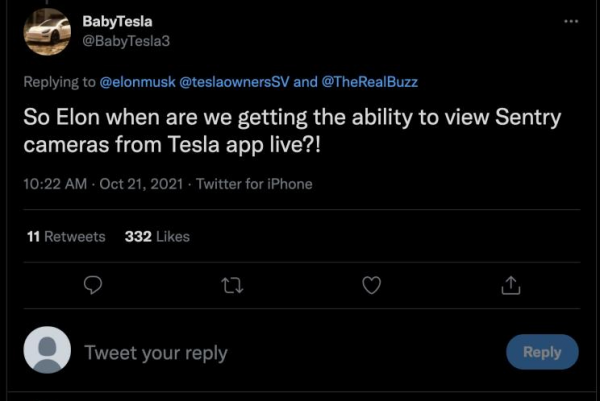Screen dimensions: 600x401
Task: Retweet using the retweet arrows icon
Action: 231,285
